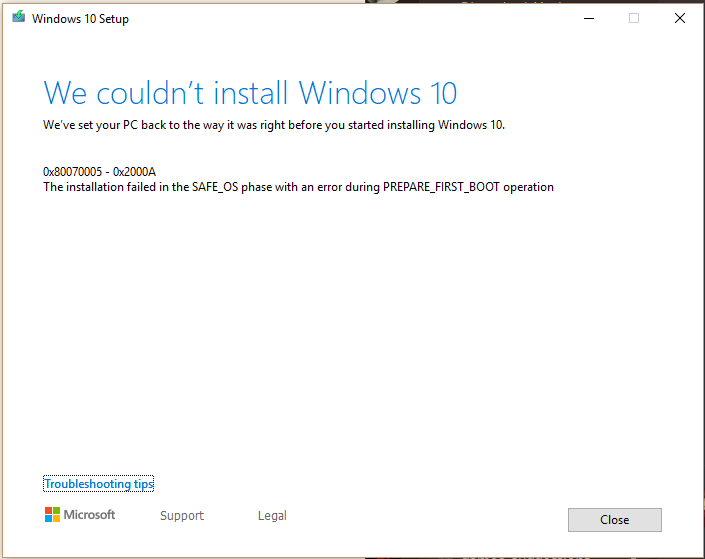Minimize the Windows 10 Setup window
705x559 pixels.
[589, 18]
